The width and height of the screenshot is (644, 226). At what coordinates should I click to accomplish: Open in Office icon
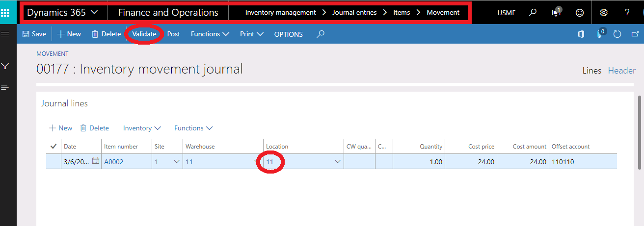click(x=581, y=34)
